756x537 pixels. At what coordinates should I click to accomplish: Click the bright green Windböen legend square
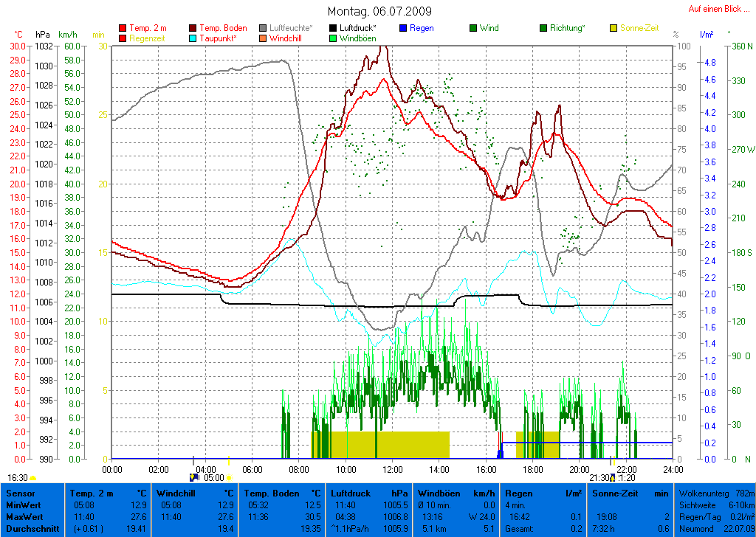(334, 38)
